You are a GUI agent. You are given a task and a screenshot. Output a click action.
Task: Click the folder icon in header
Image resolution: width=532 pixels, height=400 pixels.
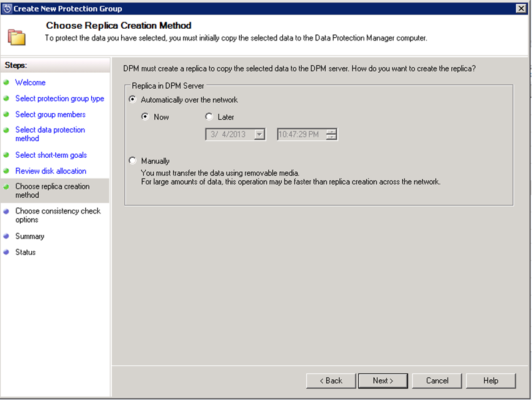17,37
